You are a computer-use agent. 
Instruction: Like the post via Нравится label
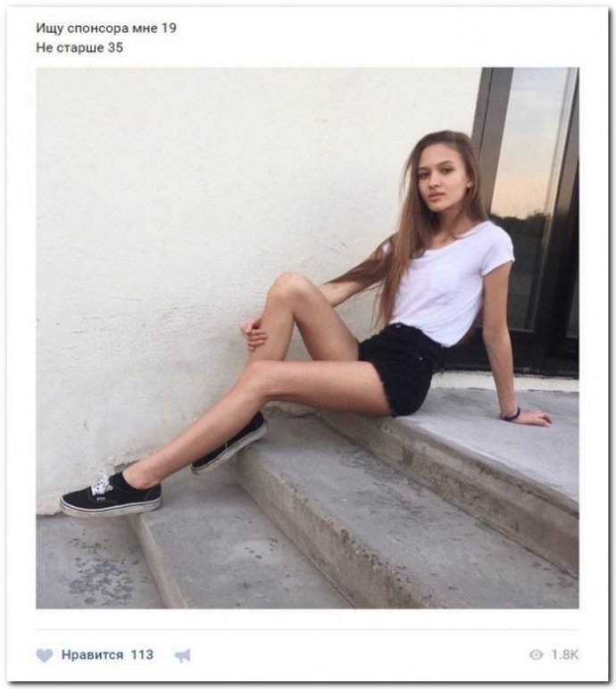[92, 655]
